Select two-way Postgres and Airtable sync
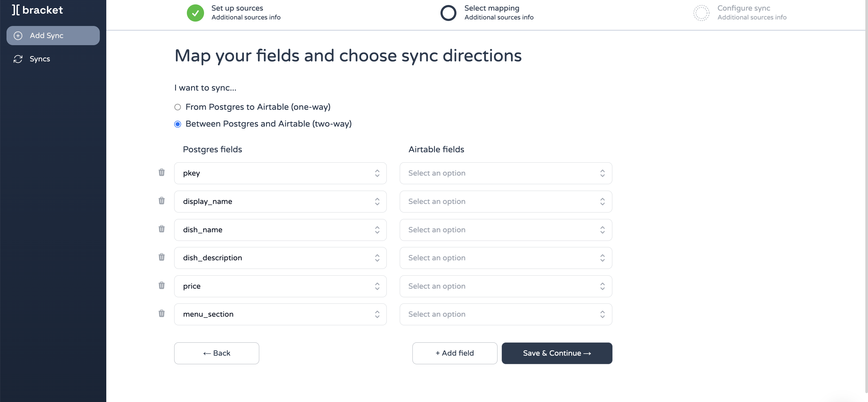The height and width of the screenshot is (402, 868). [x=177, y=124]
